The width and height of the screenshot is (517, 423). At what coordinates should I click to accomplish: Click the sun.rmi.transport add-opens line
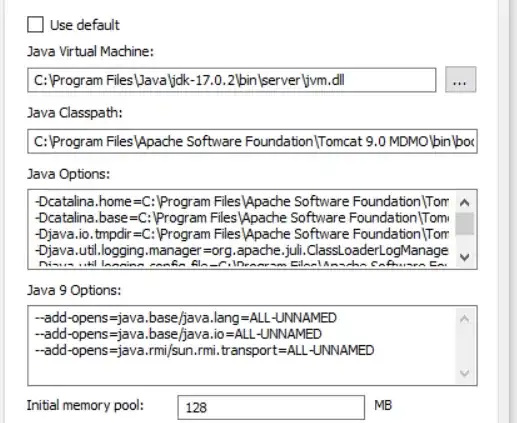[204, 350]
